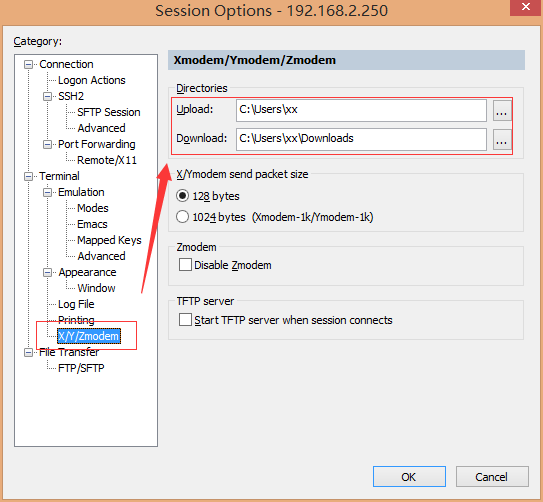The height and width of the screenshot is (502, 543).
Task: Click the Cancel button
Action: (x=492, y=477)
